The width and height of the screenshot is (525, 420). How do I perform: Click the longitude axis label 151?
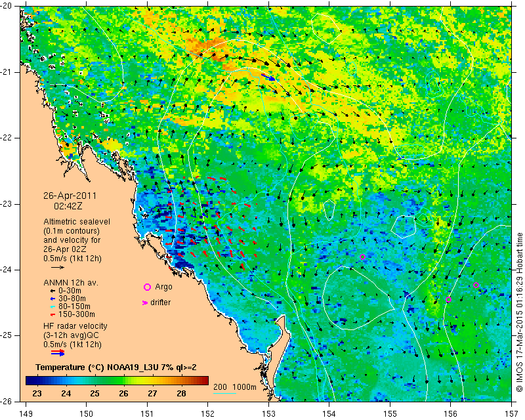pyautogui.click(x=147, y=413)
